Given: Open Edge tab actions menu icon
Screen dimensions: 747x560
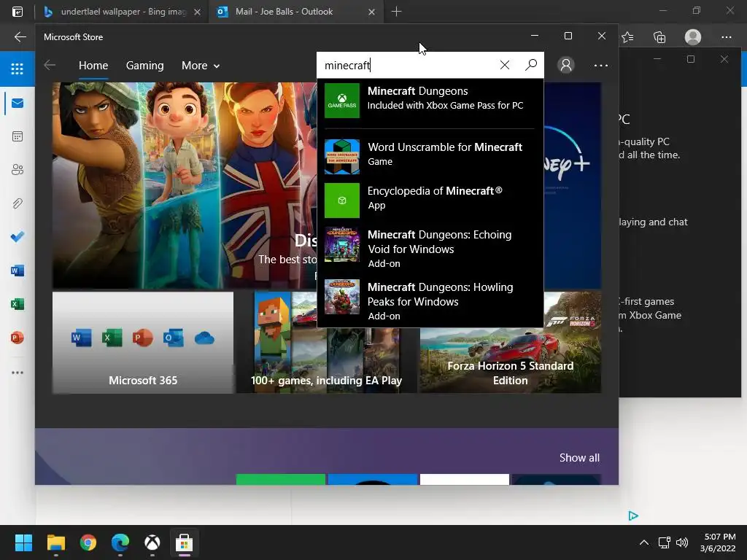Looking at the screenshot, I should point(18,12).
